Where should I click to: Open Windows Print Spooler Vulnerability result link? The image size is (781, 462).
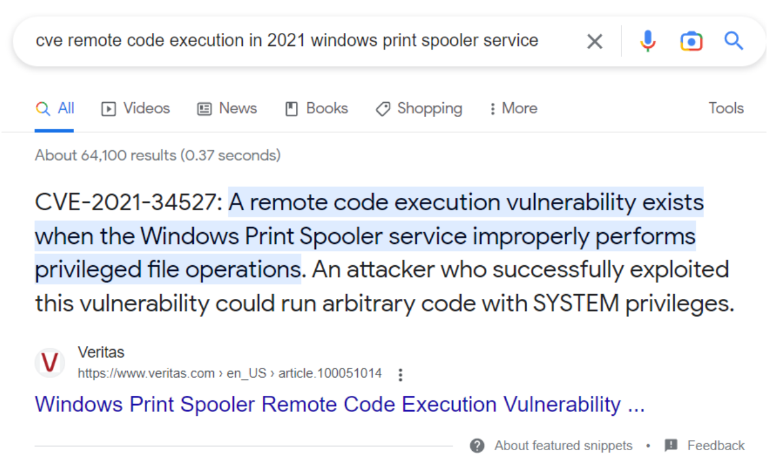(339, 405)
